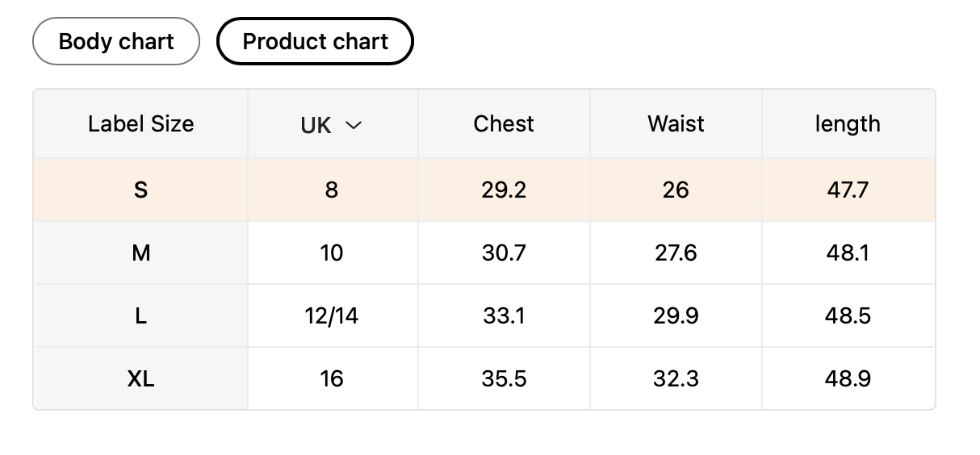This screenshot has width=980, height=455.
Task: Click the length value 48.5 cell
Action: coord(848,316)
